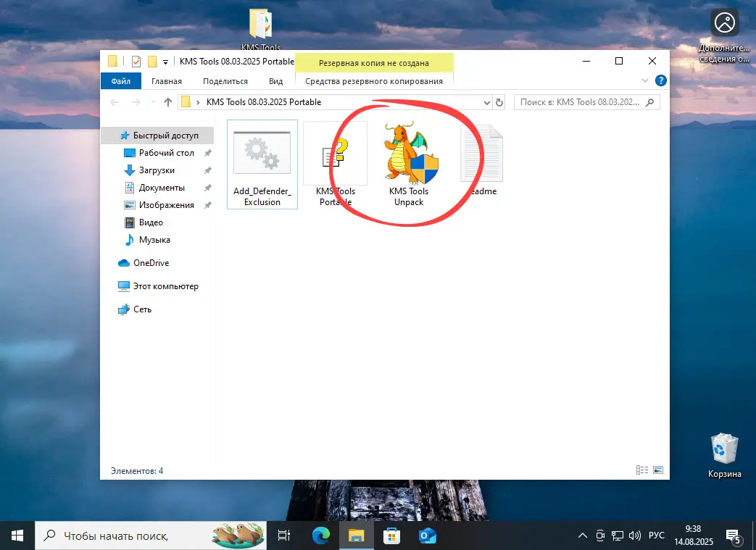The width and height of the screenshot is (756, 550).
Task: Open the KMS Tools Unpack dragon file
Action: 409,162
